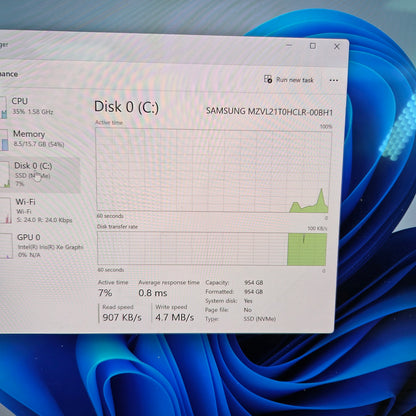Open the three-dot more options menu
This screenshot has height=416, width=416.
(334, 80)
